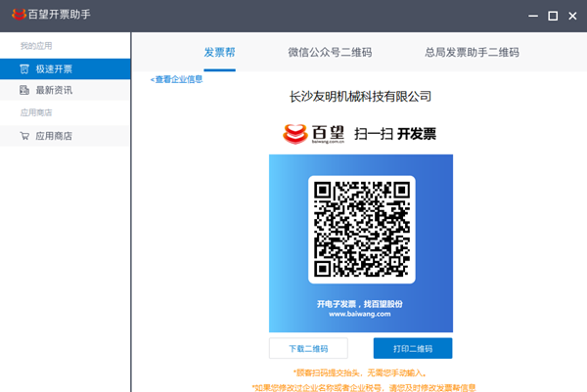587x392 pixels.
Task: Minimize the 百望开票助手 window
Action: pyautogui.click(x=533, y=16)
